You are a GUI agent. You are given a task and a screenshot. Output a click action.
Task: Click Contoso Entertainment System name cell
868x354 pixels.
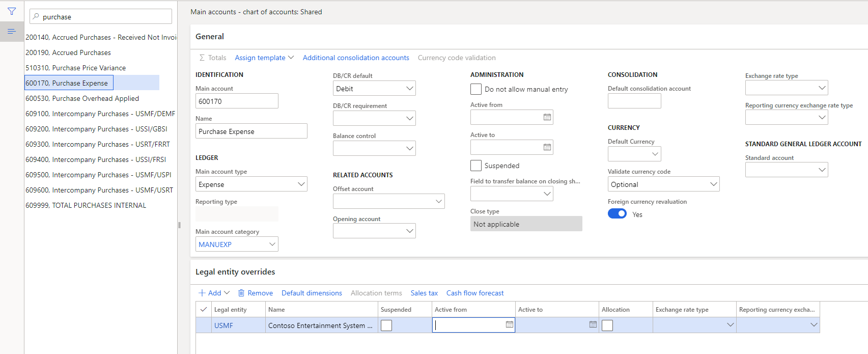pos(322,325)
